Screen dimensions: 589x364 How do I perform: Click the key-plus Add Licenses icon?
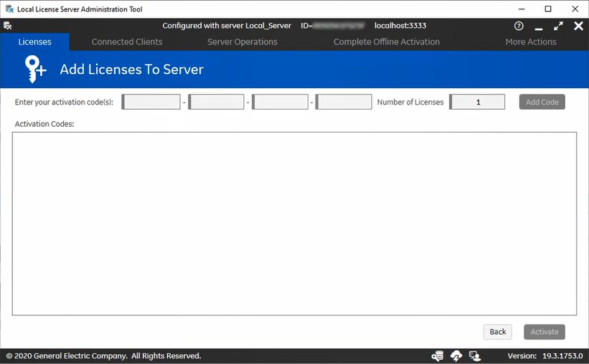[35, 69]
